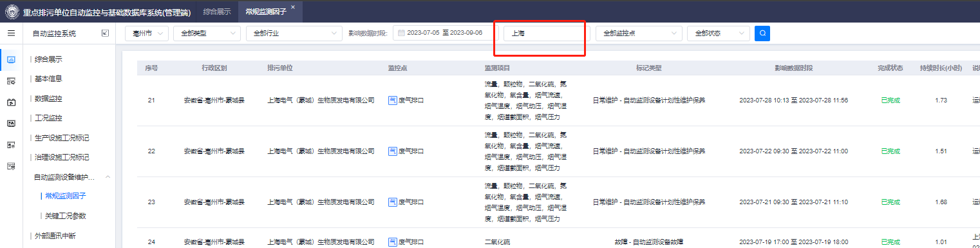Switch to the 综合展示 tab
This screenshot has width=980, height=248.
216,12
